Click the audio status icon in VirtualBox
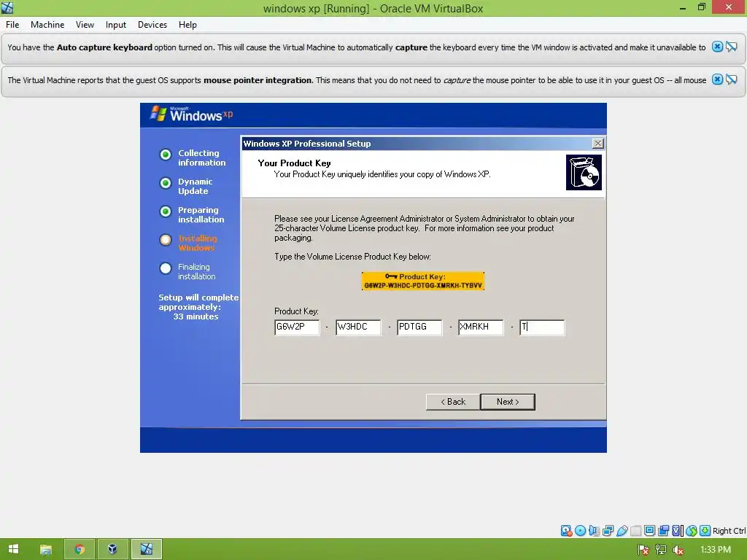Viewport: 747px width, 560px height. tap(594, 531)
